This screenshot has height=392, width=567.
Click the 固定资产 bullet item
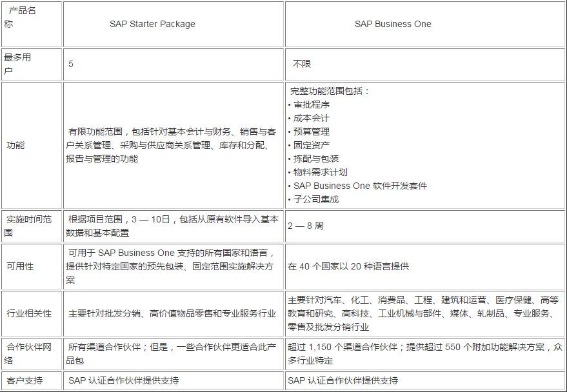[x=309, y=145]
